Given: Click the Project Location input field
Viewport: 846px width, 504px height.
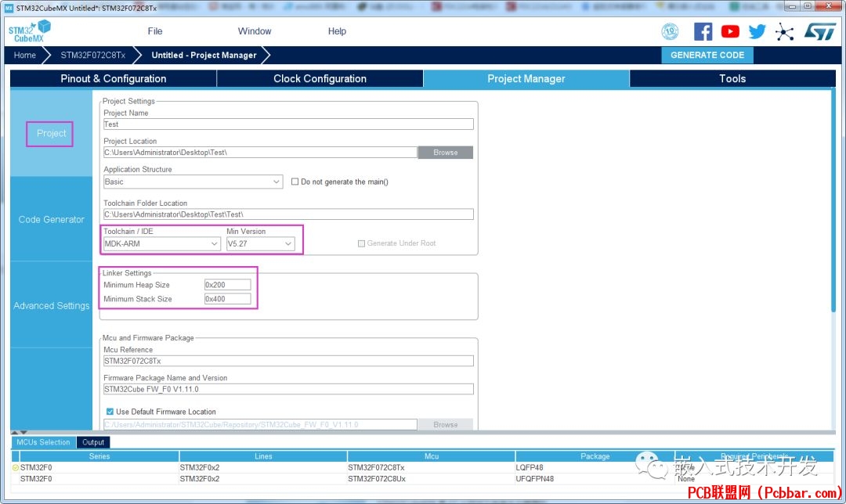Looking at the screenshot, I should point(260,153).
